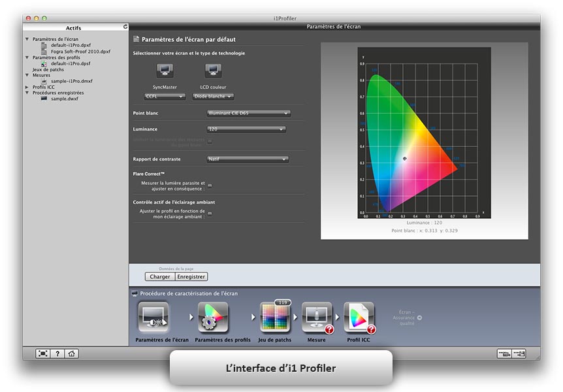
Task: Open the Mesure workflow step
Action: (x=317, y=318)
